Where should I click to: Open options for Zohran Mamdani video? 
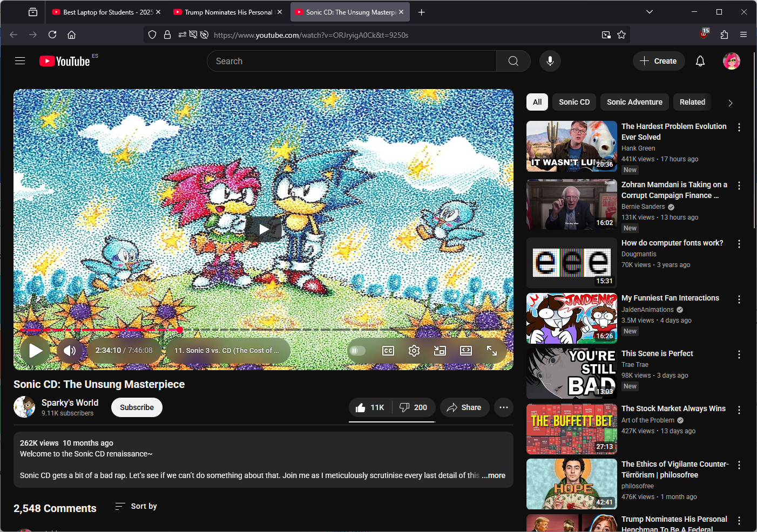pos(739,186)
